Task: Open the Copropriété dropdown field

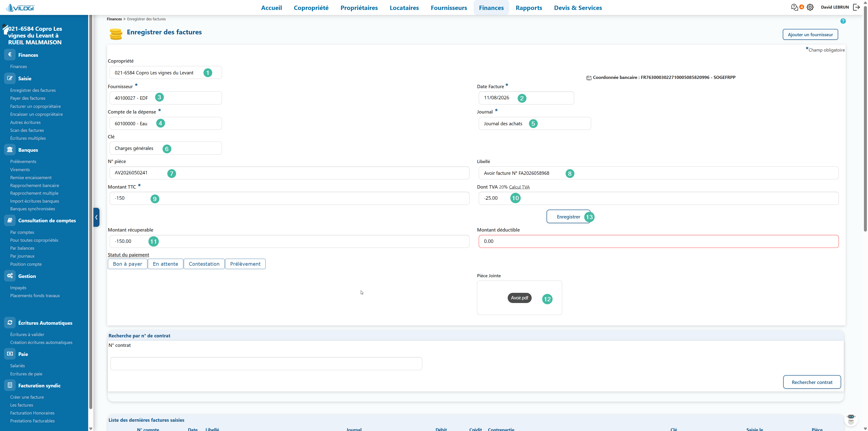Action: 165,72
